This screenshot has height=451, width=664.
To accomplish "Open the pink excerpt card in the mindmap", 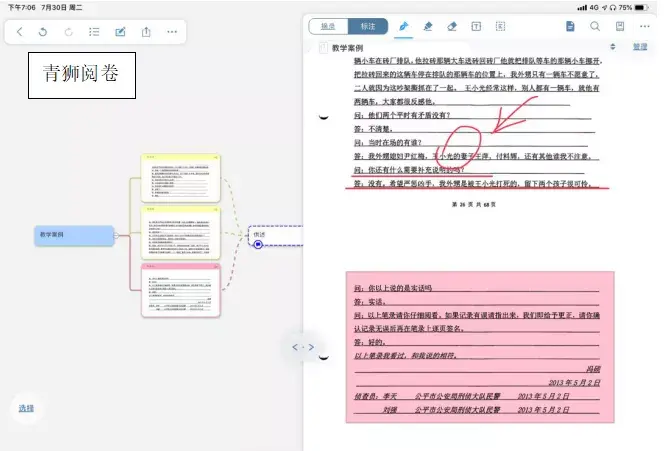I will [181, 290].
